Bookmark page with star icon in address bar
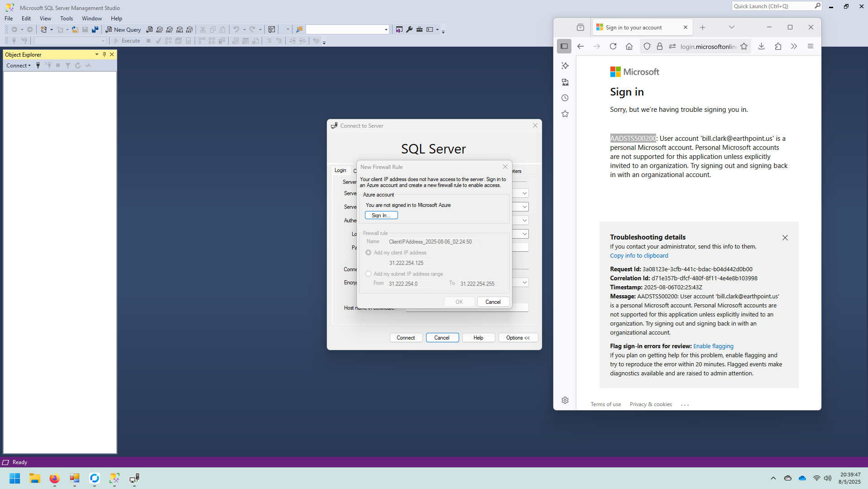The height and width of the screenshot is (489, 868). coord(744,46)
